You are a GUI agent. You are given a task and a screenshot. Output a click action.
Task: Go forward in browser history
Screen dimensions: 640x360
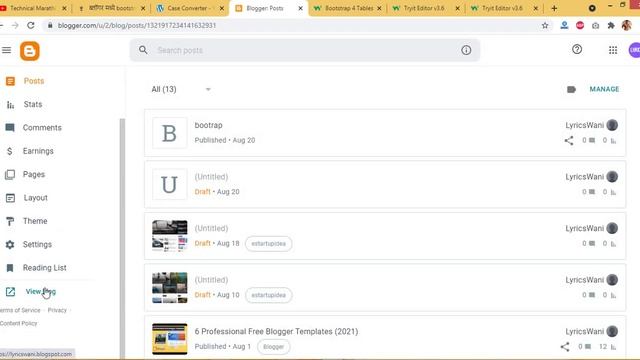pyautogui.click(x=15, y=25)
